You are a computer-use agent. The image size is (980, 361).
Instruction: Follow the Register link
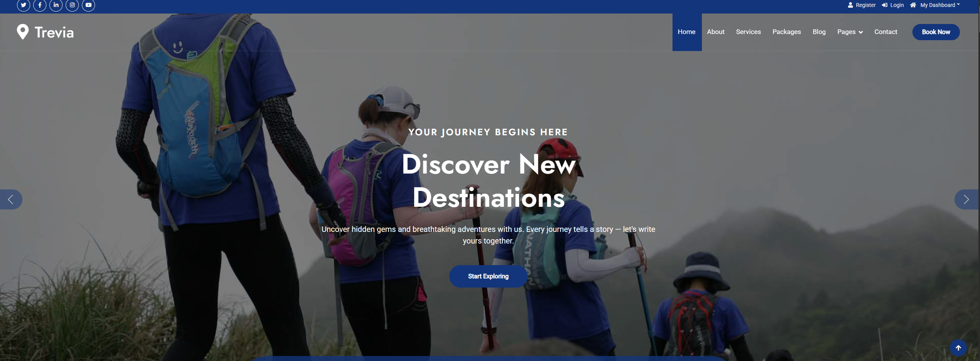click(x=862, y=5)
